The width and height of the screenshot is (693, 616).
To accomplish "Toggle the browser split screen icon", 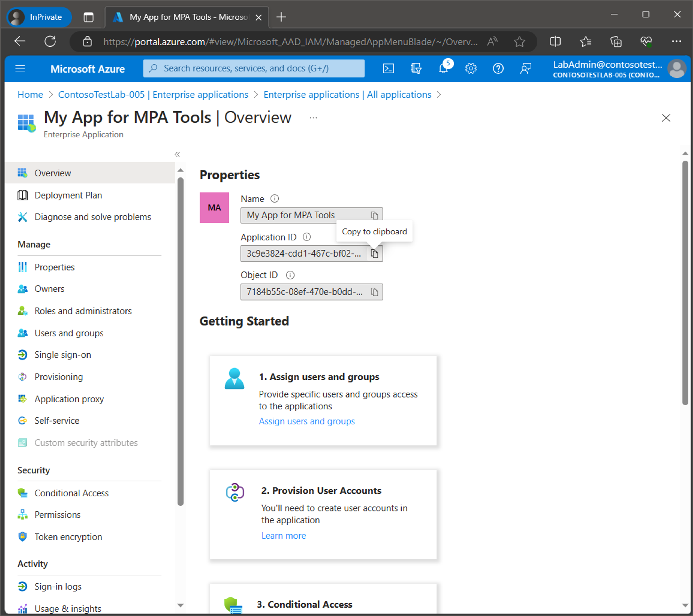I will [555, 42].
